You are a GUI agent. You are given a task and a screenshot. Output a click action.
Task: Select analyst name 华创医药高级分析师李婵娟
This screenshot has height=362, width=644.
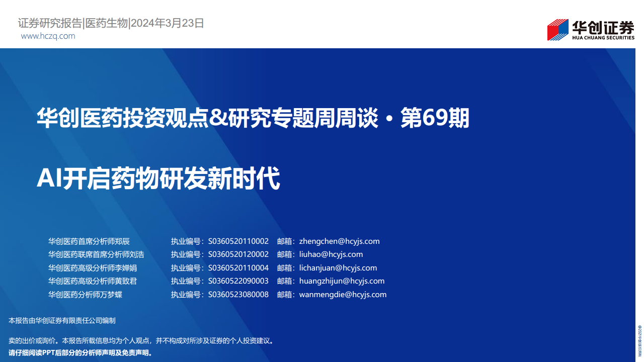(x=93, y=268)
